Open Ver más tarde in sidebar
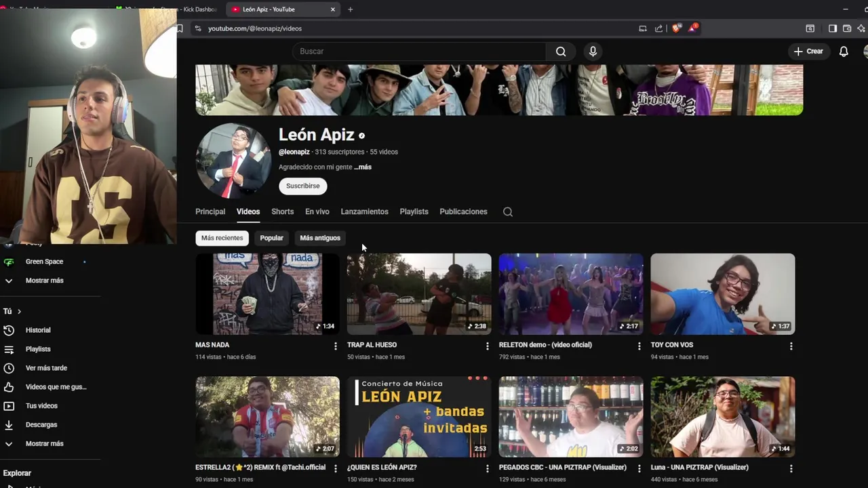868x488 pixels. click(x=46, y=368)
